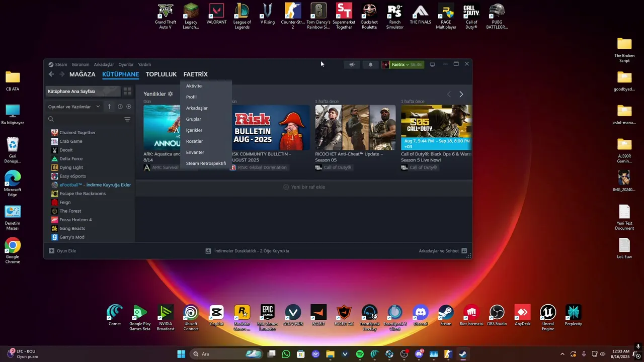Select Steam Retrospektifi menu entry
The width and height of the screenshot is (644, 362).
206,163
